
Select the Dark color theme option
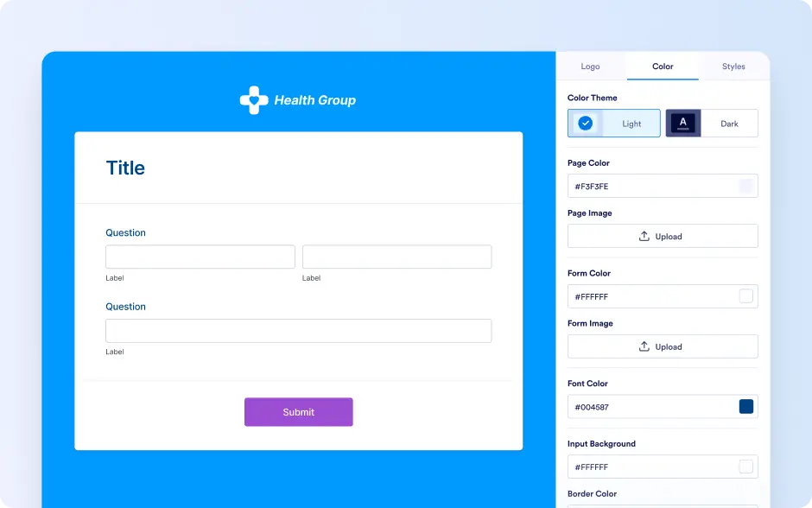[x=712, y=124]
